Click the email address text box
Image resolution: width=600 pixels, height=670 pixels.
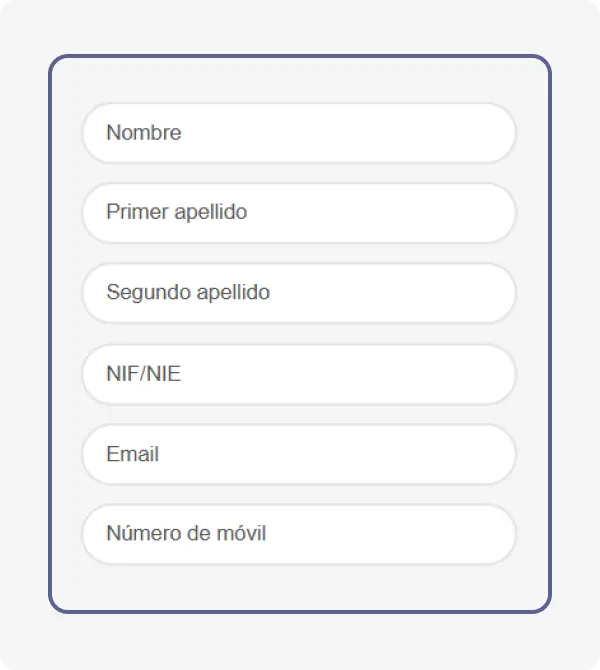point(298,454)
